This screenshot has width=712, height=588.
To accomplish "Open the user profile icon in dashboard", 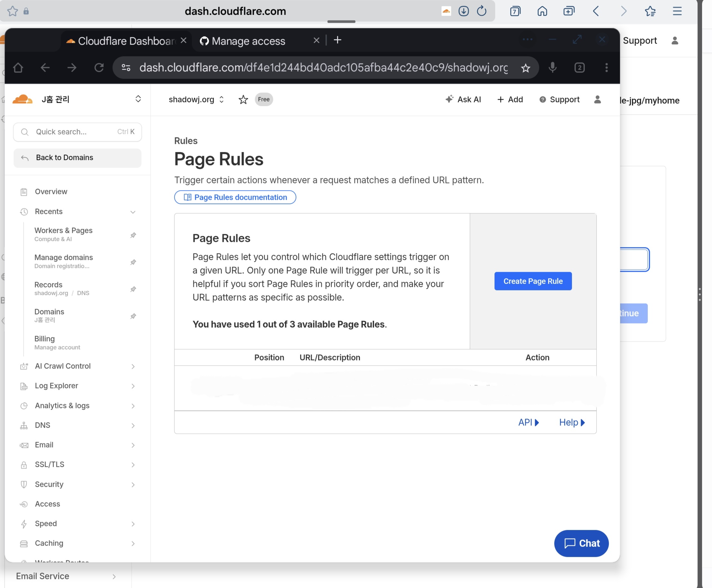I will pos(597,100).
